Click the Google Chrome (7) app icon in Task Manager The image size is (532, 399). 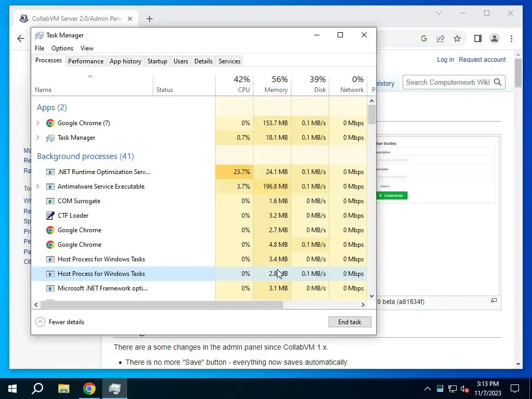point(50,123)
